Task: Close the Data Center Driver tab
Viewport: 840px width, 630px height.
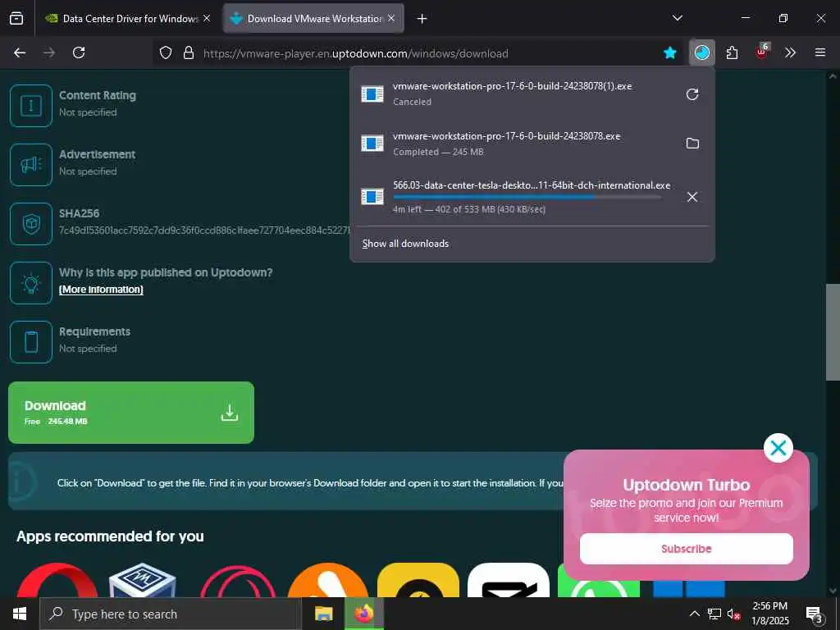Action: [207, 18]
